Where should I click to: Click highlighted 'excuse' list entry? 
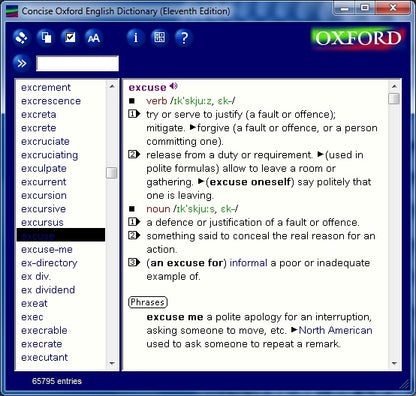click(61, 235)
